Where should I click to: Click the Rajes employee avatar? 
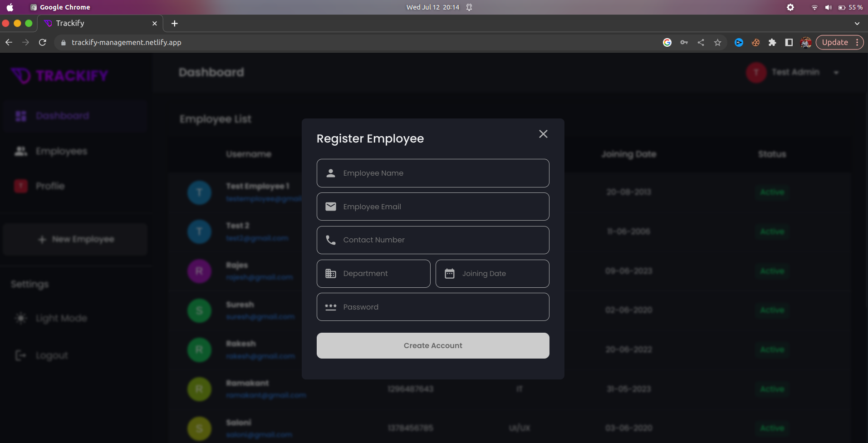pos(199,271)
